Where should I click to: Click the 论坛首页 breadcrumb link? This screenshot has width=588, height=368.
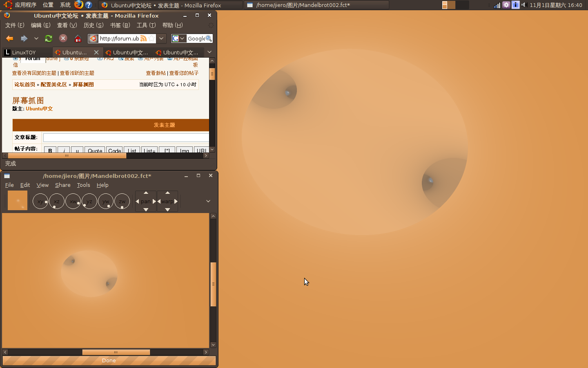tap(25, 85)
